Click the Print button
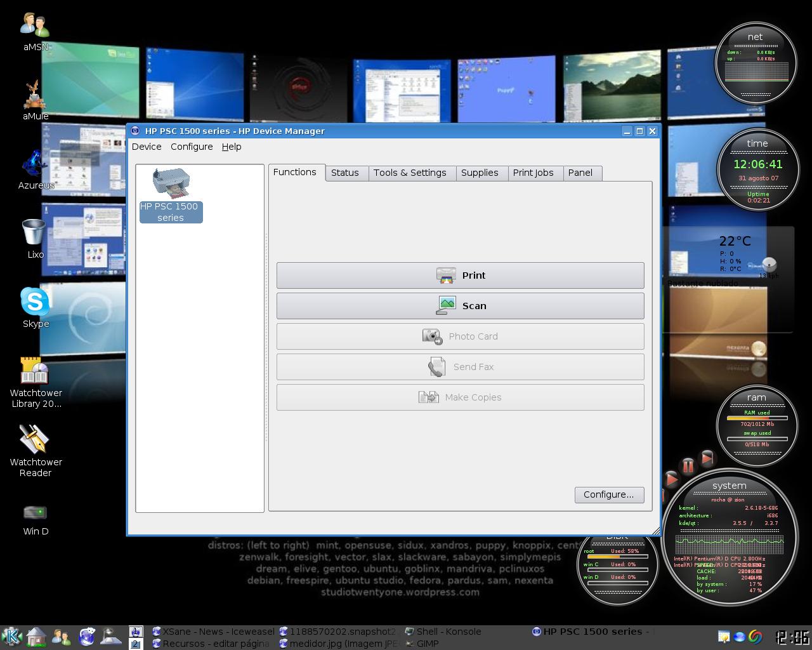The height and width of the screenshot is (650, 812). pyautogui.click(x=461, y=275)
